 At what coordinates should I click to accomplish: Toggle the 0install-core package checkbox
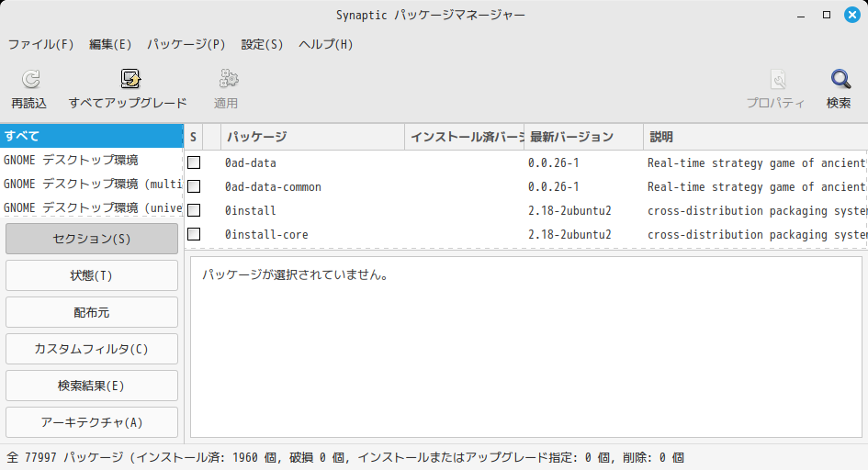(x=194, y=234)
